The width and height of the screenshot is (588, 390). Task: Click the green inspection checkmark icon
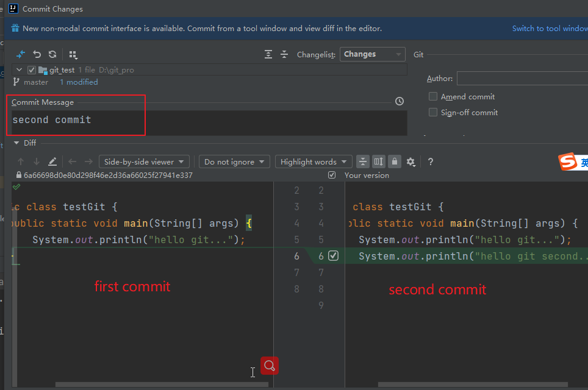click(16, 186)
